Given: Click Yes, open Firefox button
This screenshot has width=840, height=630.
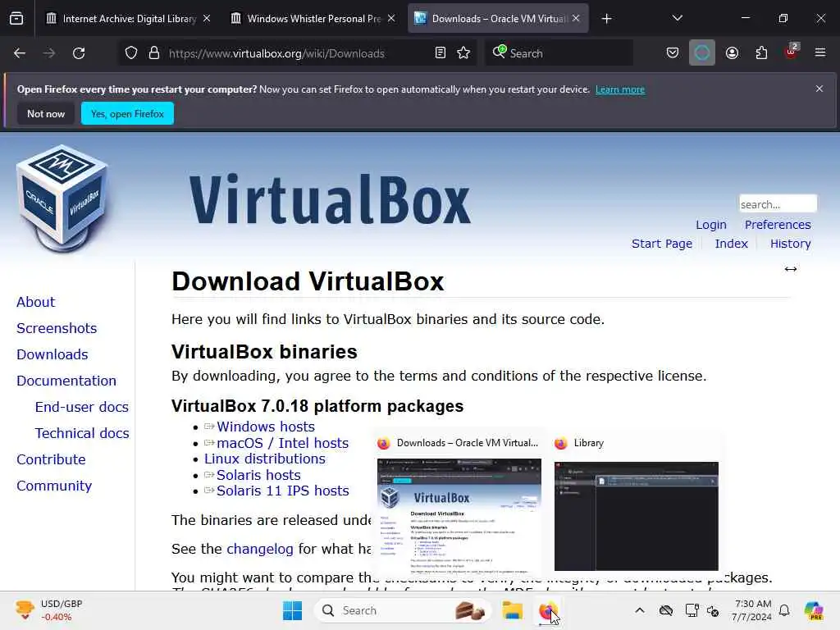Looking at the screenshot, I should (127, 113).
